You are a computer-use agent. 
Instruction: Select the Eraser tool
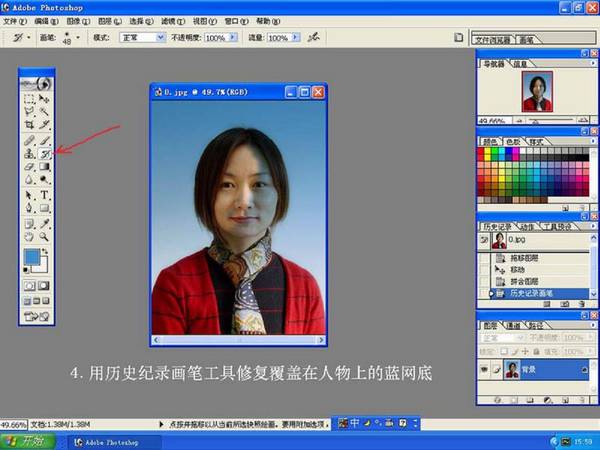click(x=29, y=167)
